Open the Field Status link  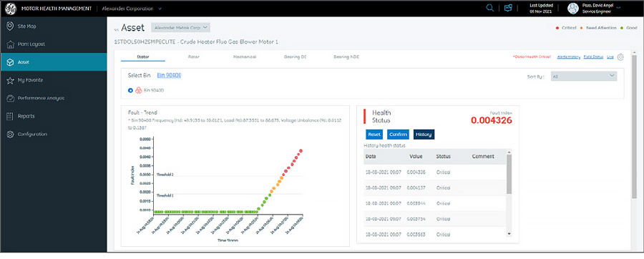coord(593,57)
